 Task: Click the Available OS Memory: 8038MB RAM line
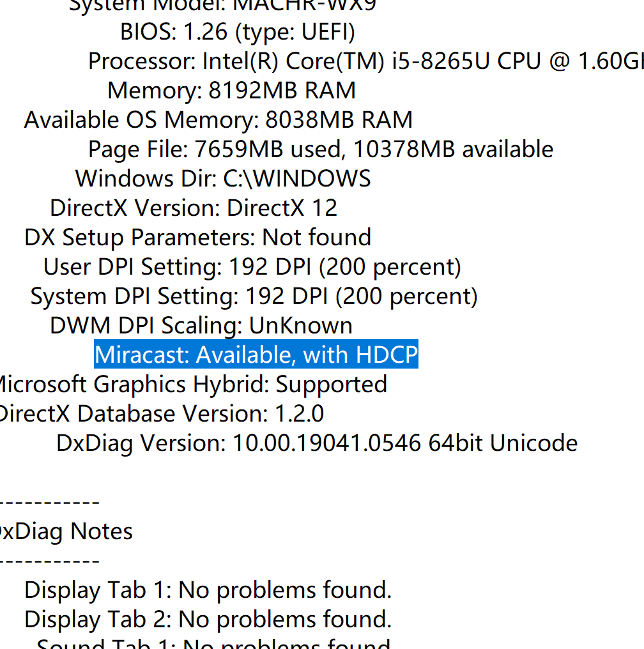click(x=218, y=120)
